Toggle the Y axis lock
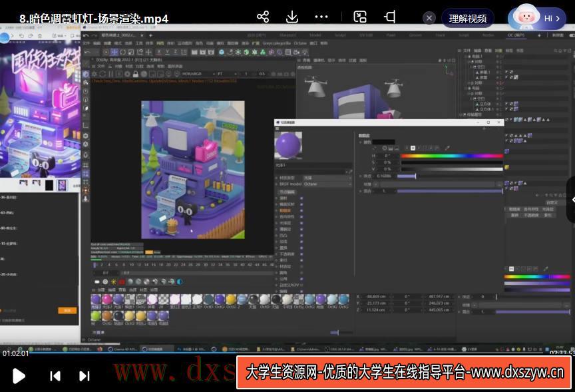Image resolution: width=575 pixels, height=392 pixels. click(x=167, y=52)
